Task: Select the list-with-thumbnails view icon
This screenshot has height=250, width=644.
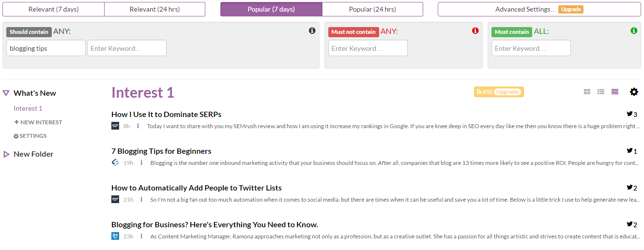Action: 601,92
